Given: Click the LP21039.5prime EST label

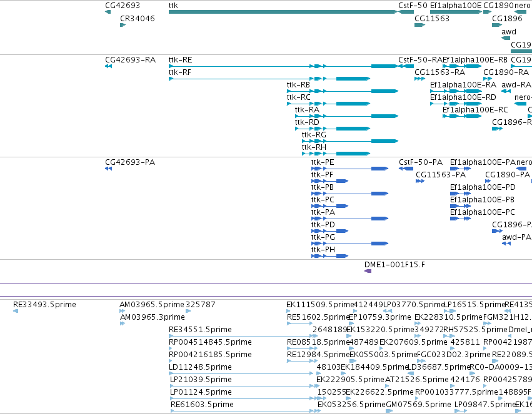Looking at the screenshot, I should (x=201, y=380).
